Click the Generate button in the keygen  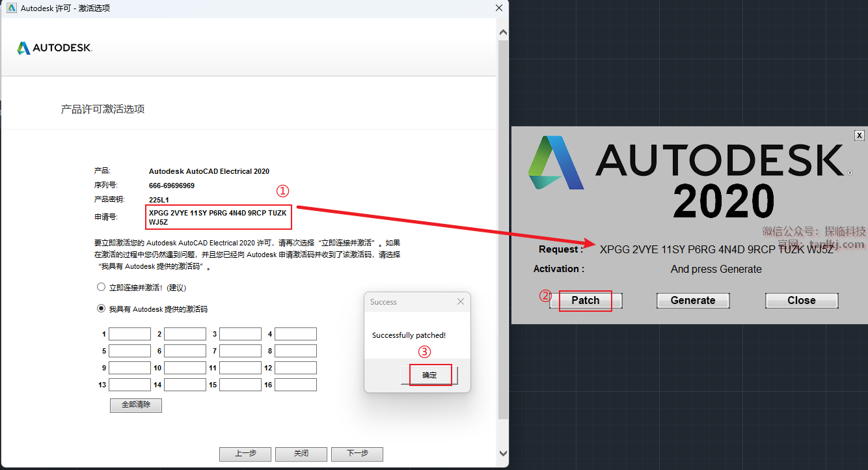pyautogui.click(x=693, y=300)
